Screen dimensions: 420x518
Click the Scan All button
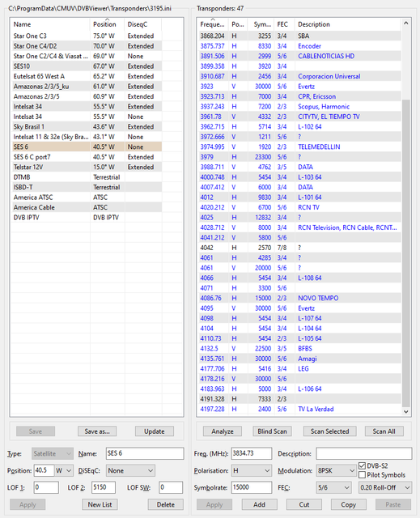click(x=384, y=431)
